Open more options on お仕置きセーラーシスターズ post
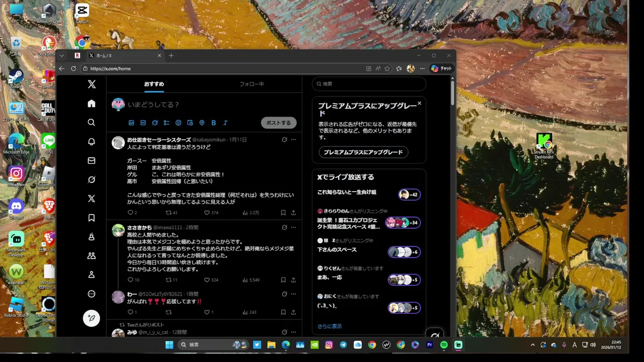Image resolution: width=644 pixels, height=362 pixels. (x=293, y=140)
